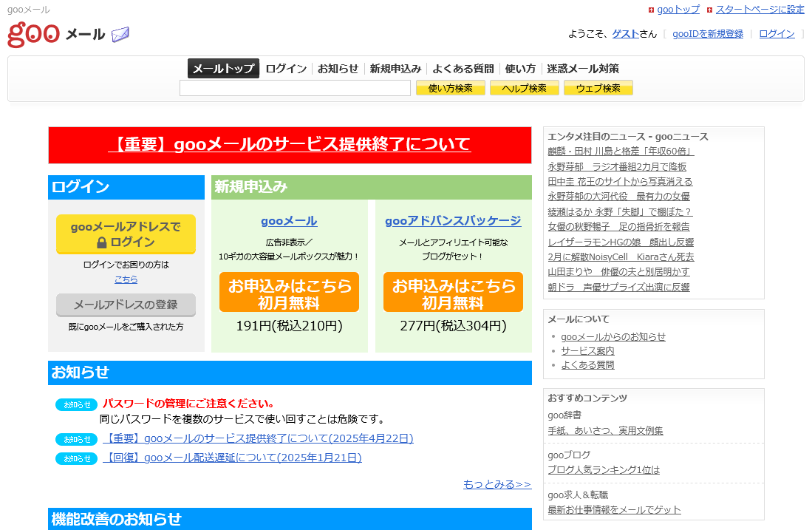Open the red service termination banner
Screen dimensions: 812x530
pyautogui.click(x=290, y=145)
